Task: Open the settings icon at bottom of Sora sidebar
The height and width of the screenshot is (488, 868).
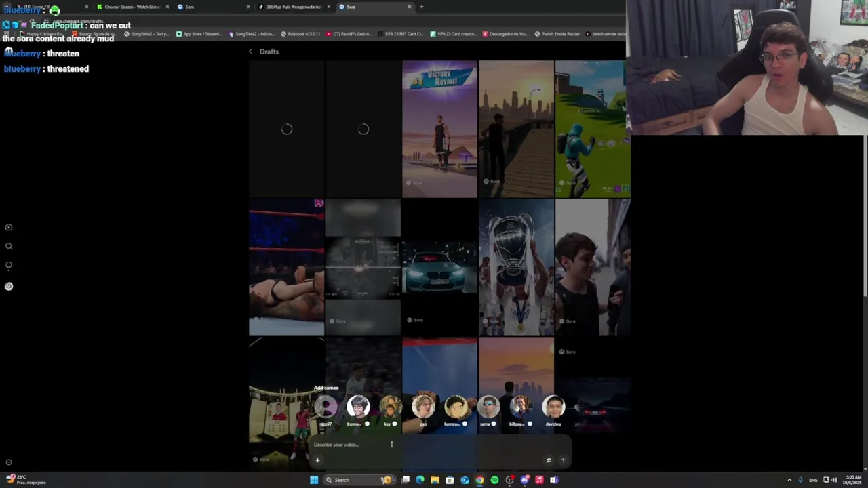Action: 9,462
